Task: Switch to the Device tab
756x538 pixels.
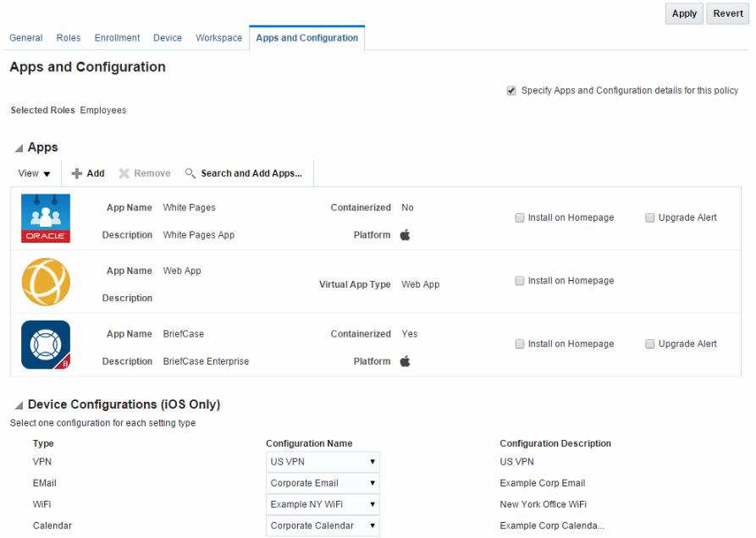Action: click(x=168, y=38)
